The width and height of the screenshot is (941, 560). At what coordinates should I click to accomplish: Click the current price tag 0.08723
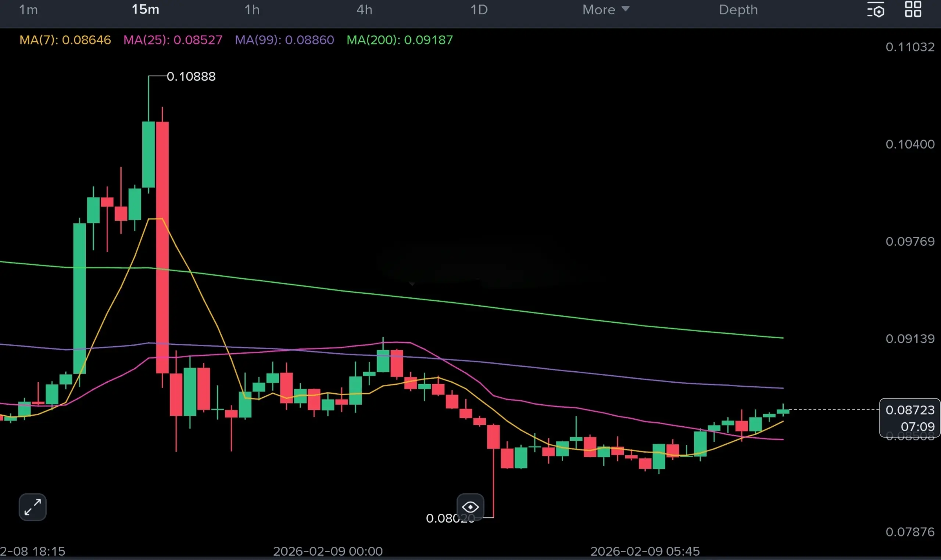910,410
